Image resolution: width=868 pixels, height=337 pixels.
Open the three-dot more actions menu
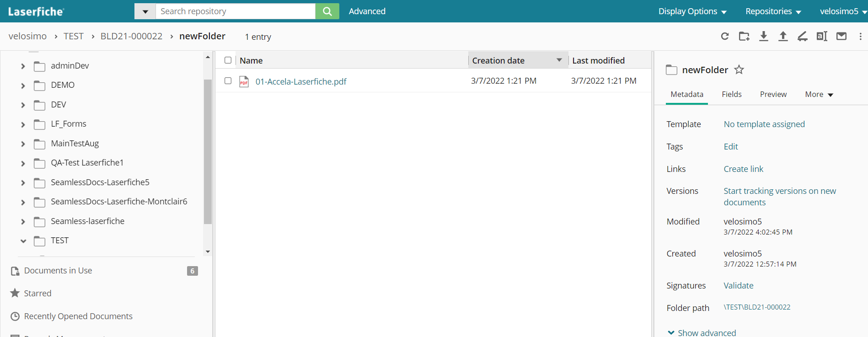(x=860, y=36)
